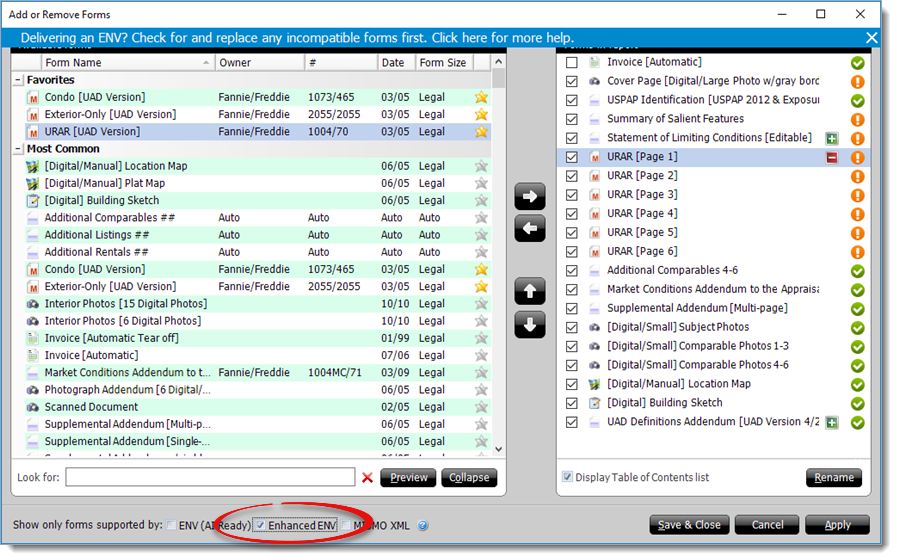897x560 pixels.
Task: Click map icon of [Digital/Manual] Plat Map
Action: click(x=33, y=184)
